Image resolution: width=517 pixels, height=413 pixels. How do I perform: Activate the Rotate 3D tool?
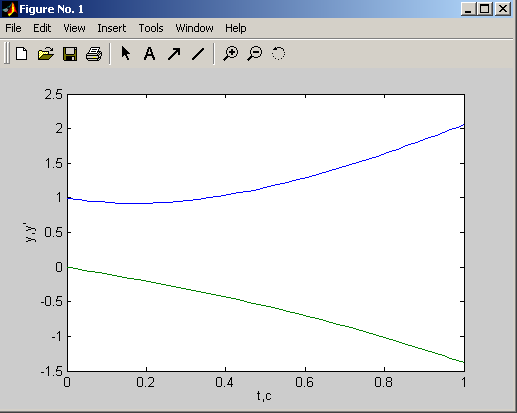278,54
